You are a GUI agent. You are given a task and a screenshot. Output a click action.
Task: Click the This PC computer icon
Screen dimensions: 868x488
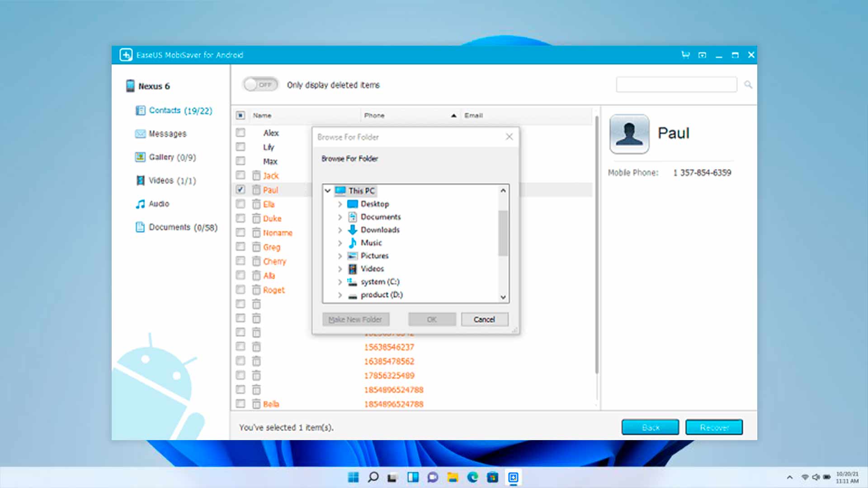(340, 191)
